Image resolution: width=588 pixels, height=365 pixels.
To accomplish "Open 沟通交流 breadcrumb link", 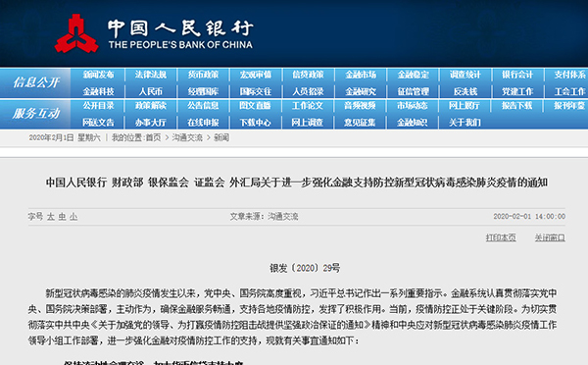I will pyautogui.click(x=187, y=137).
